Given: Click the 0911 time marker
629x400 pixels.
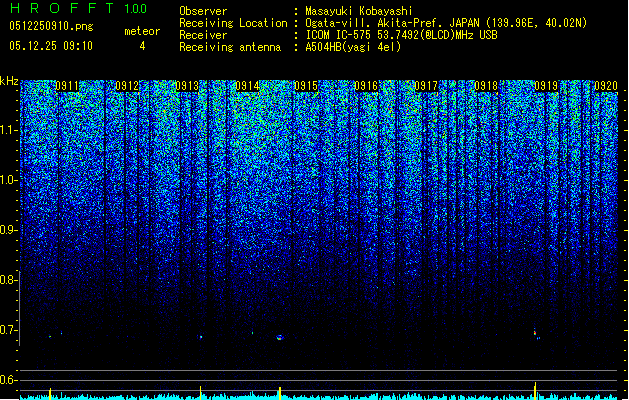Looking at the screenshot, I should (x=67, y=86).
